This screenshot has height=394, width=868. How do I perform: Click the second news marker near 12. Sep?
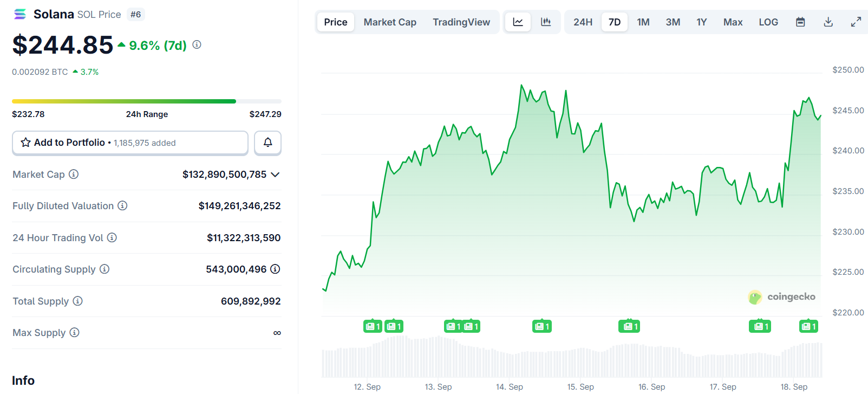tap(394, 326)
